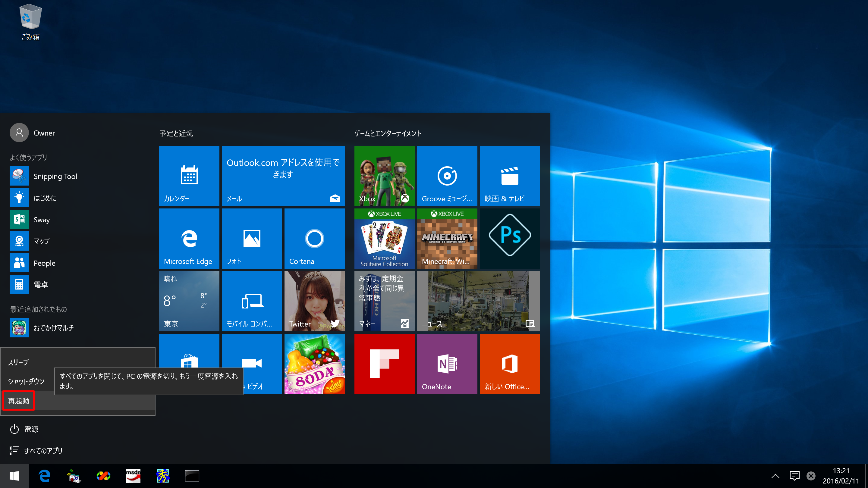Open the Cortana tile
The width and height of the screenshot is (868, 488).
click(314, 239)
